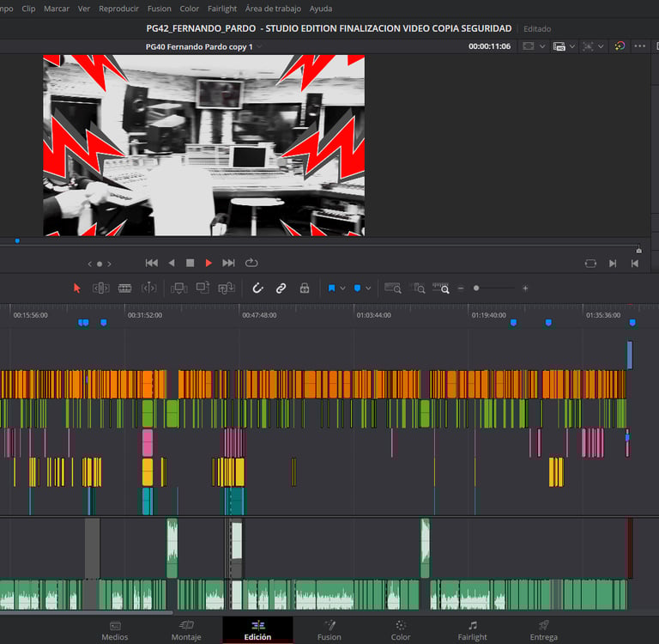Open the Ayuda menu
Viewport: 659px width, 644px height.
(321, 9)
